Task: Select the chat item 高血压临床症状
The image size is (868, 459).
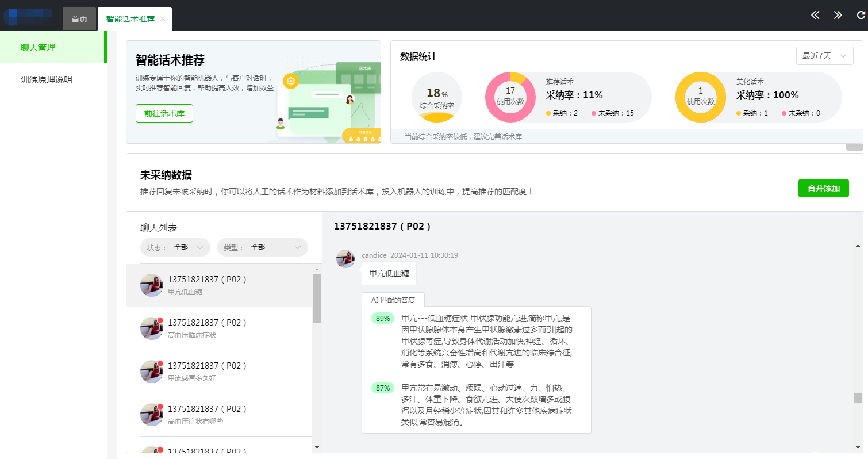Action: [x=220, y=328]
